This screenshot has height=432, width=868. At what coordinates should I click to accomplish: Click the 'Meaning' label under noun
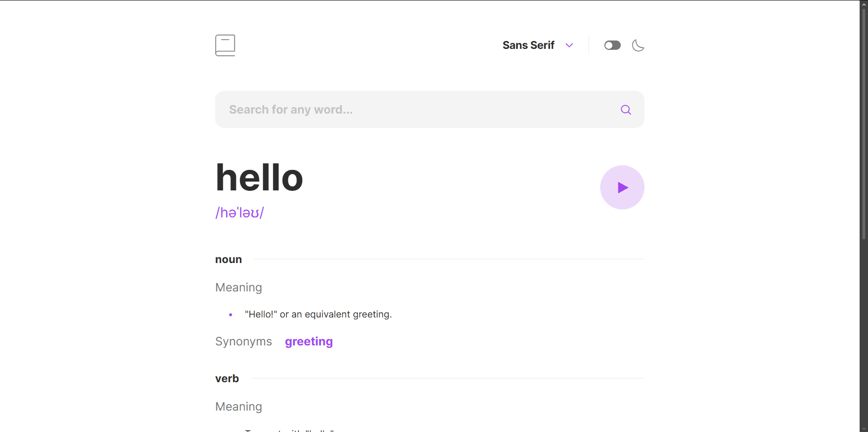pos(238,288)
